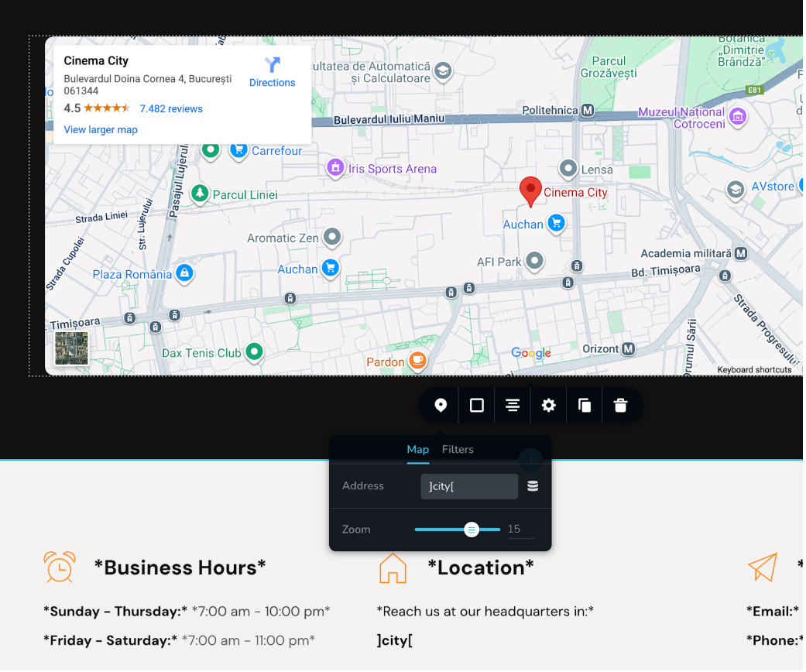Select the alignment icon in toolbar
Screen dimensions: 806x672
tap(513, 406)
